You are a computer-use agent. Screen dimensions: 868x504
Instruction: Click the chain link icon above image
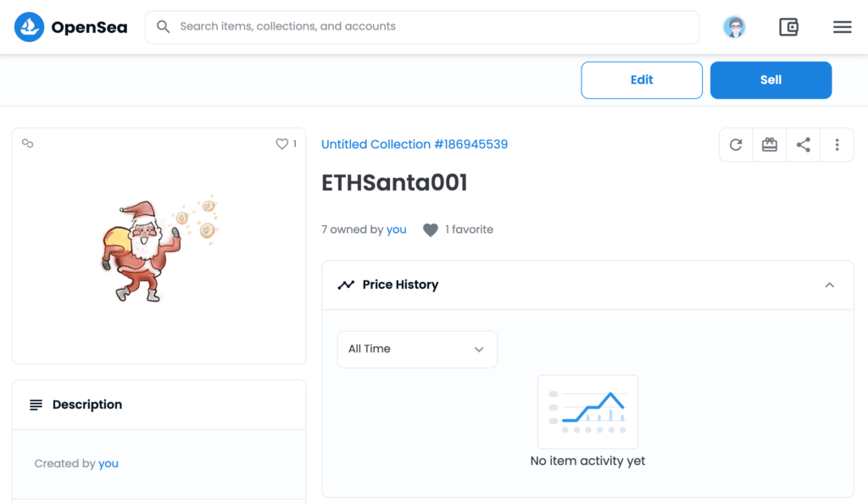[28, 144]
